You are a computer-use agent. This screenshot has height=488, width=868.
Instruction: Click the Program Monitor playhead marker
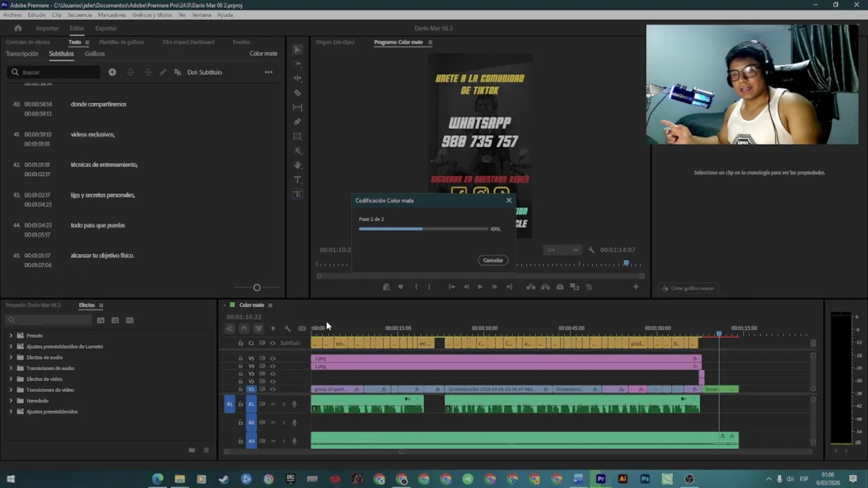(626, 263)
